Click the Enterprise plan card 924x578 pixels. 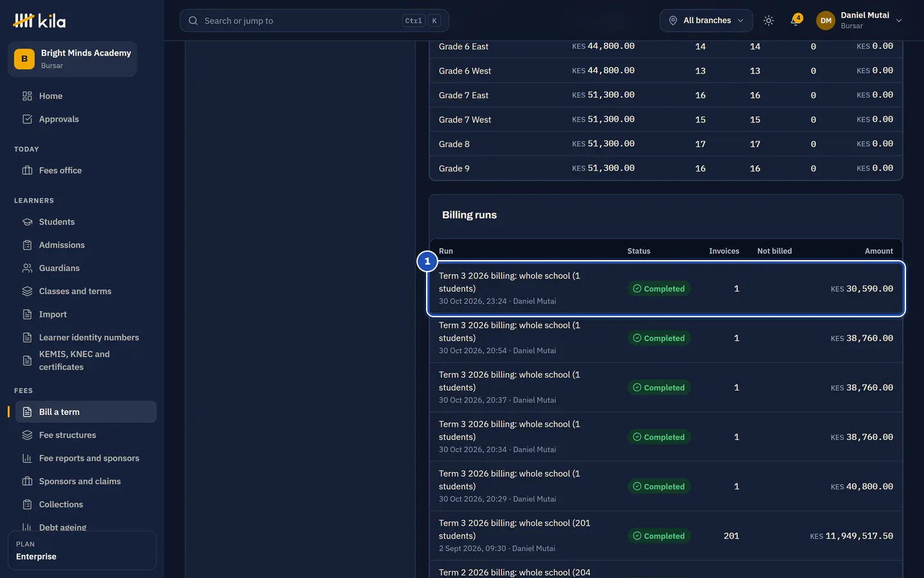82,550
